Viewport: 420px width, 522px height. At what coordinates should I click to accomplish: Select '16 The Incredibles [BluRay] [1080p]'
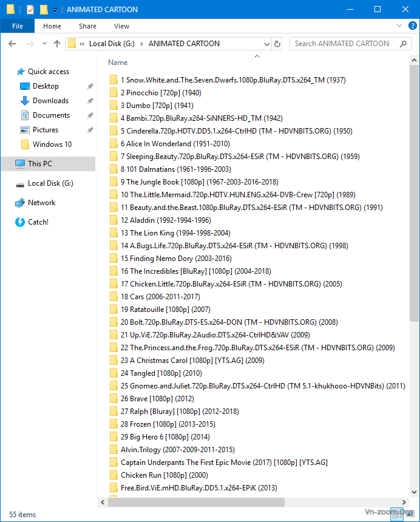[x=195, y=271]
